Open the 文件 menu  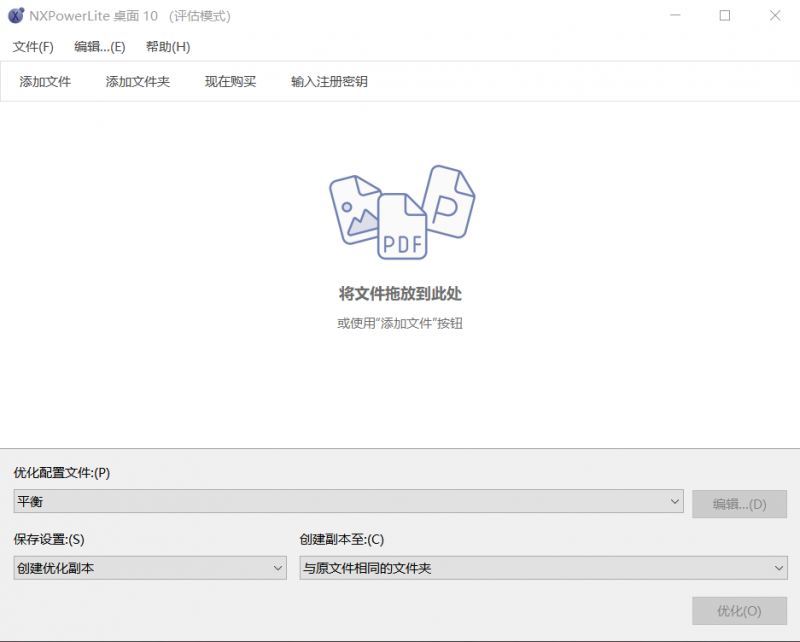pos(31,46)
